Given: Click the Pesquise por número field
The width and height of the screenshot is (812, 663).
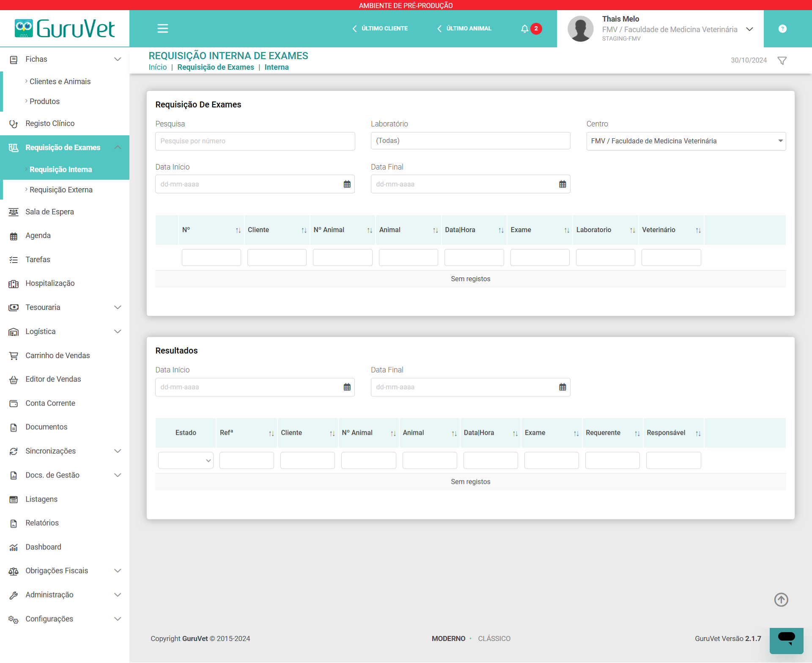Looking at the screenshot, I should point(255,141).
